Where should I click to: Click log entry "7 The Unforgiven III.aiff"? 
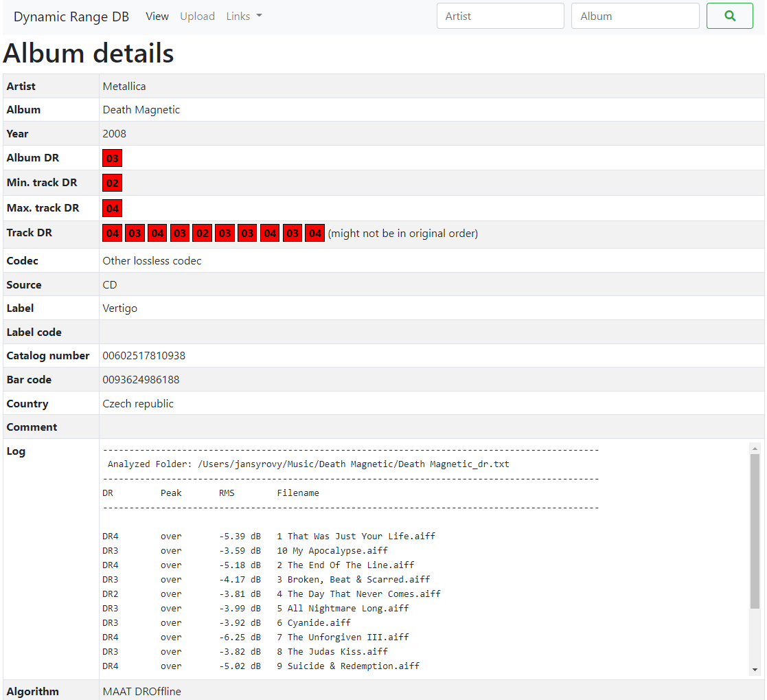point(343,637)
